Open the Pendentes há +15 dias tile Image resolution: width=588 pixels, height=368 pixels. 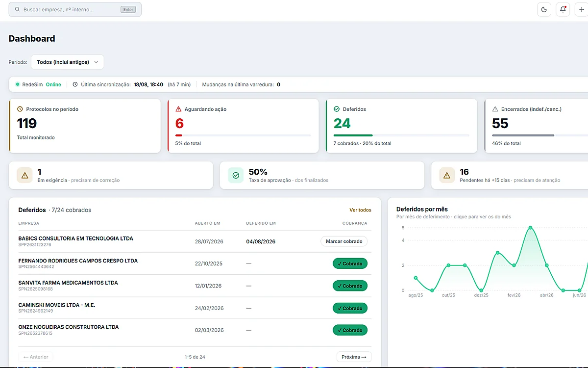(510, 175)
